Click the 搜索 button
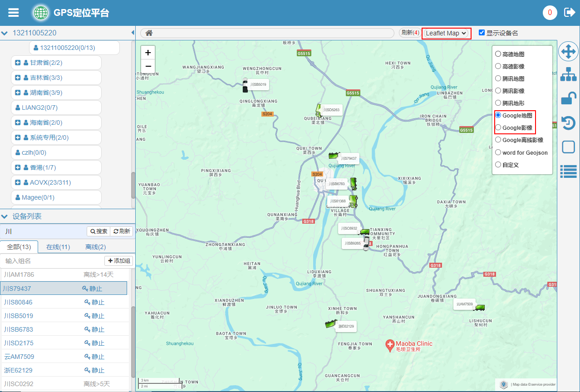Image resolution: width=580 pixels, height=392 pixels. (98, 231)
